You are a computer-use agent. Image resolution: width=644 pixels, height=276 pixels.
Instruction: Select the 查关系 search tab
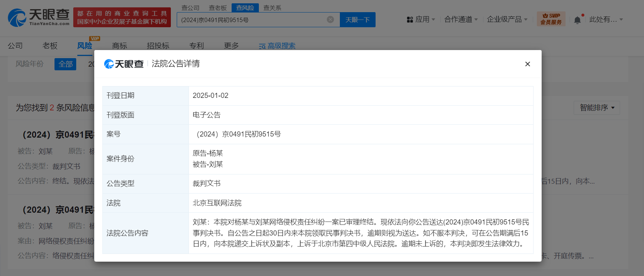coord(272,8)
